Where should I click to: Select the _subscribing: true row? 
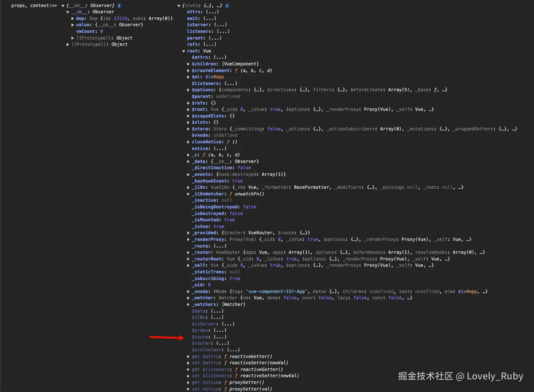point(216,279)
